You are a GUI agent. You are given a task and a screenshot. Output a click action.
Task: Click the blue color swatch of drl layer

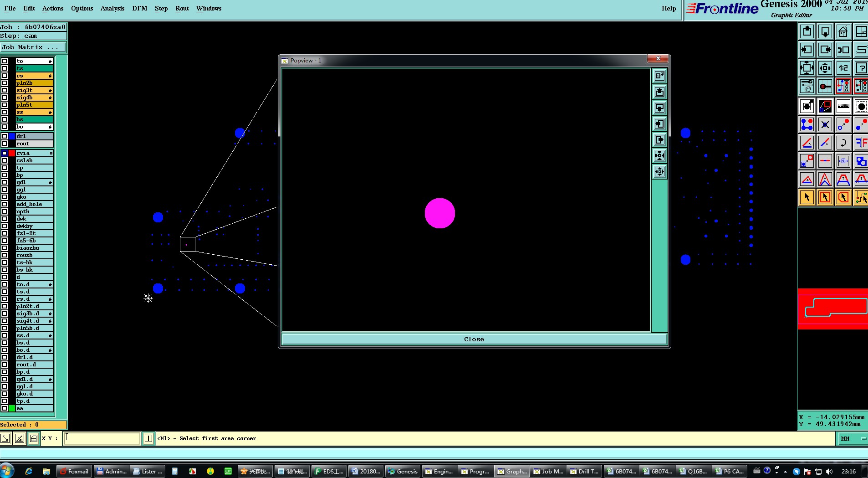click(12, 136)
